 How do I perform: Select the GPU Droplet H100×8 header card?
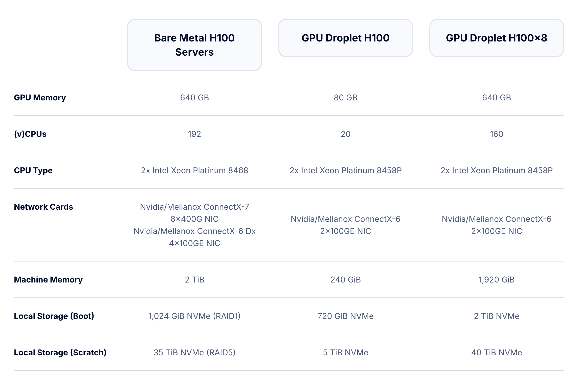point(496,38)
